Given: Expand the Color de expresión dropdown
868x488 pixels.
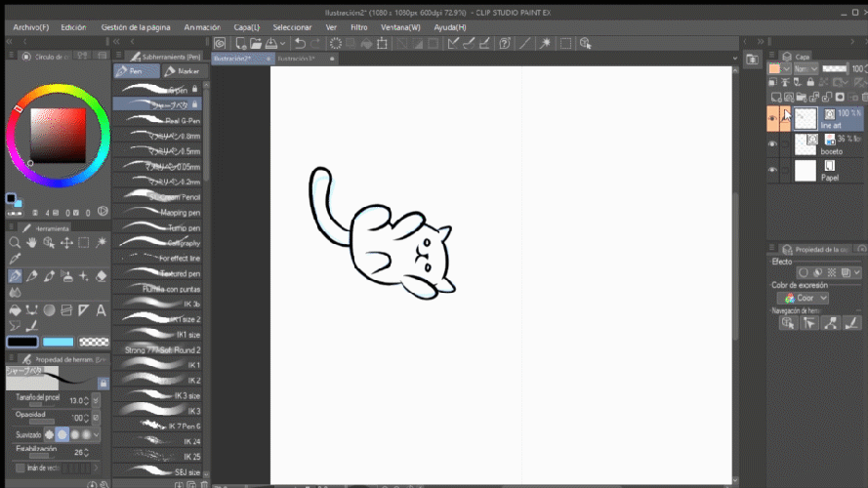Looking at the screenshot, I should [804, 298].
